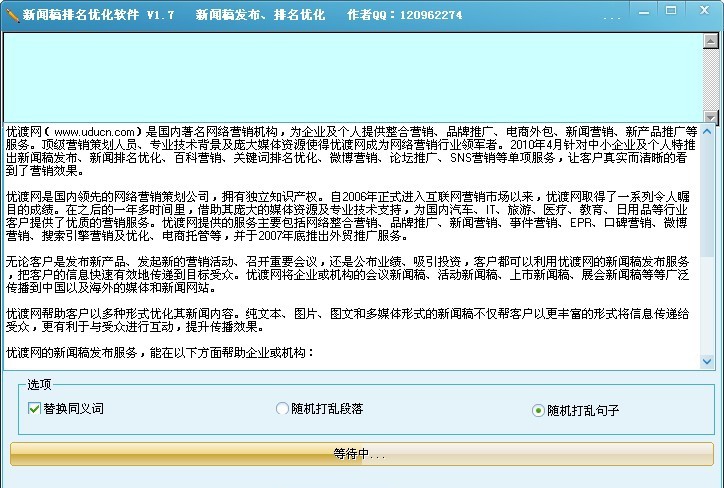724x488 pixels.
Task: Minimize the window
Action: pos(644,12)
